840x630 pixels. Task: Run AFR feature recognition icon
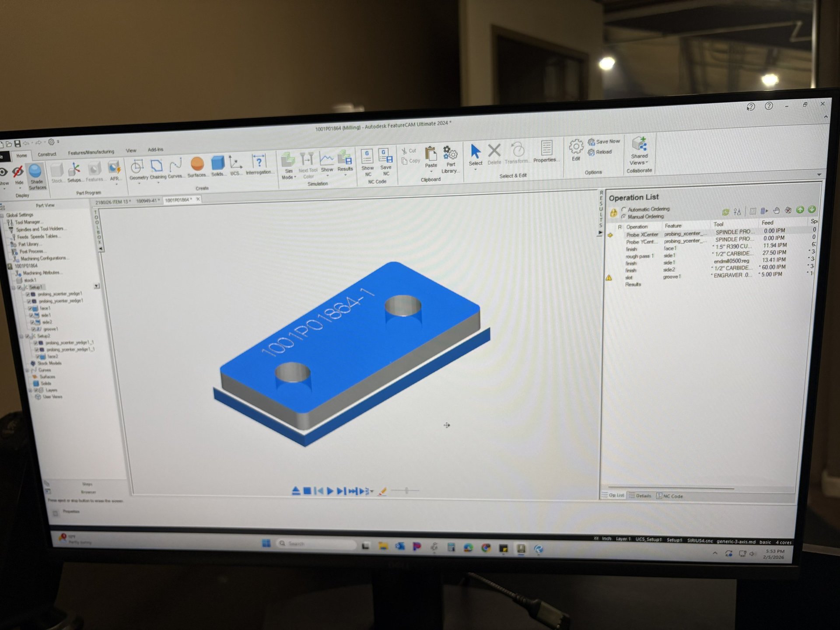pos(115,171)
